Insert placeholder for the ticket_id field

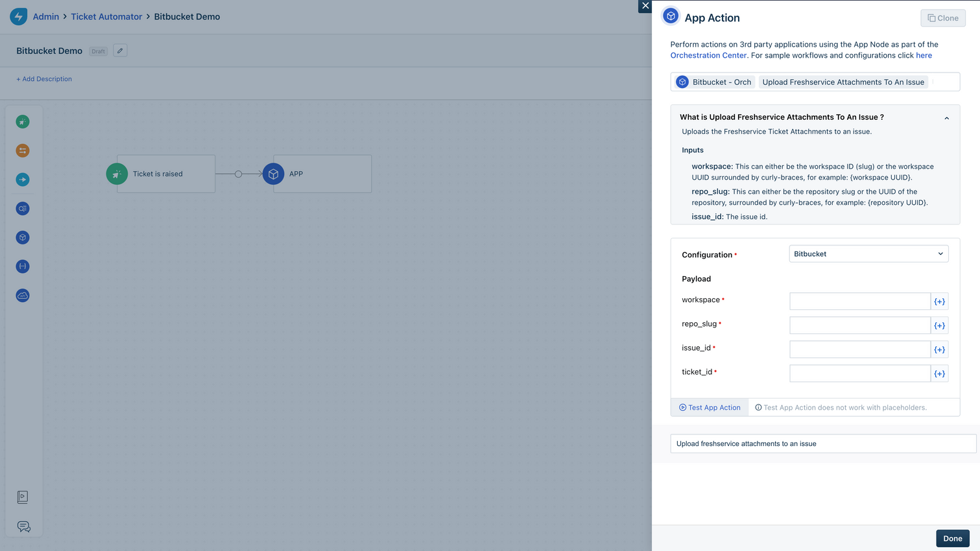tap(939, 373)
